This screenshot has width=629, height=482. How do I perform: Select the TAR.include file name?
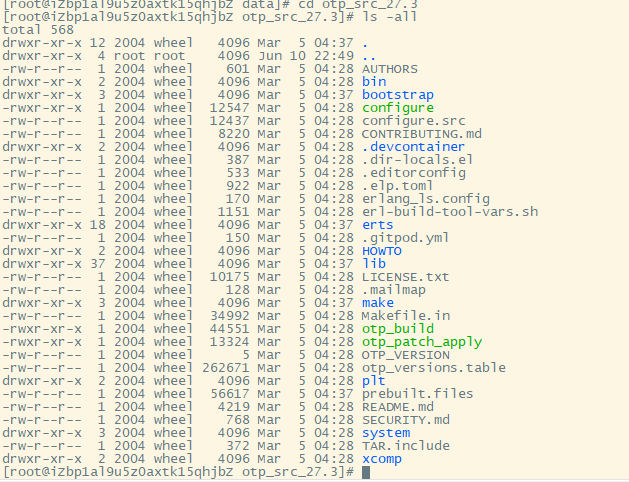406,446
